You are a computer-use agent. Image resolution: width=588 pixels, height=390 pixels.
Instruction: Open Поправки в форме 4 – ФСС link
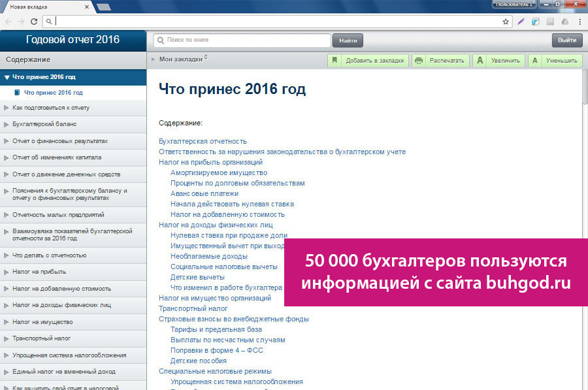pyautogui.click(x=217, y=351)
